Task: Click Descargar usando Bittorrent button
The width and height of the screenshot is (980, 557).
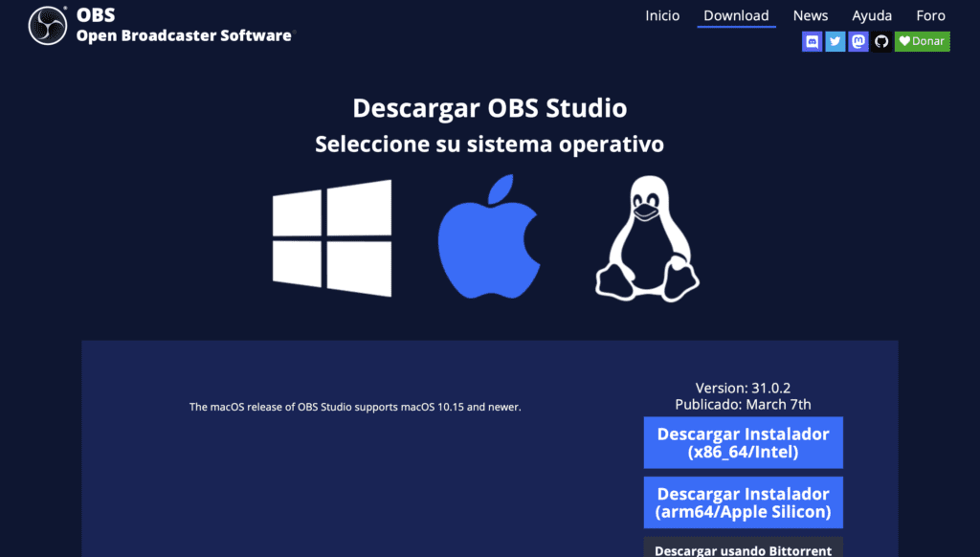Action: click(743, 547)
